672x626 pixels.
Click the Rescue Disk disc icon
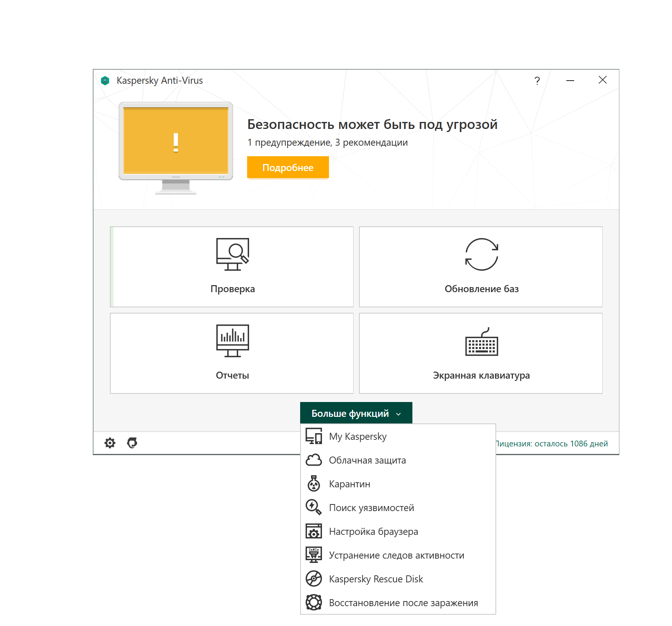(314, 579)
